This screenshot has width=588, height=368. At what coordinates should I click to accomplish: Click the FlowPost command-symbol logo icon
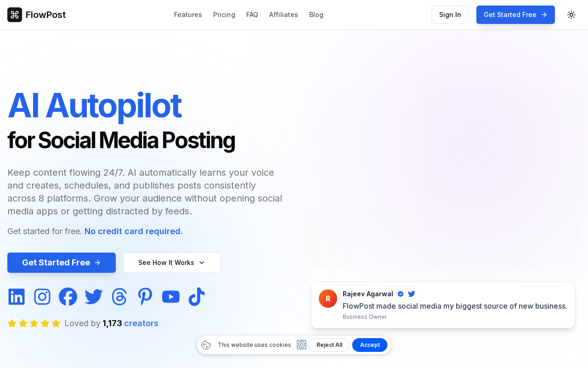[x=15, y=15]
